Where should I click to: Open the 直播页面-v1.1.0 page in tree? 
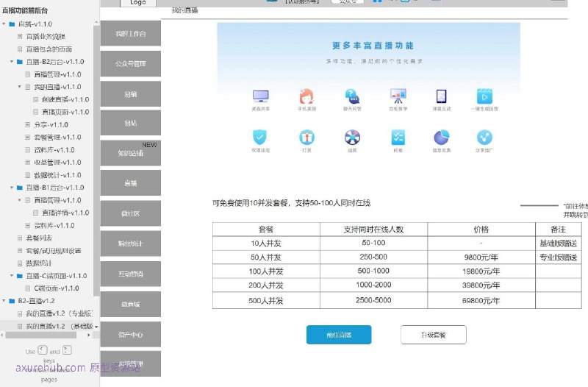click(65, 112)
